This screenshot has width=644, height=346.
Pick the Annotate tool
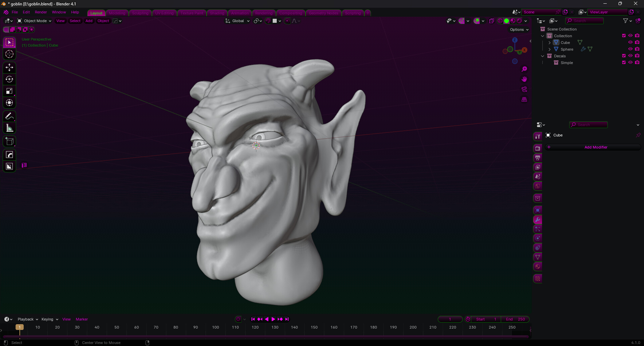click(x=9, y=116)
